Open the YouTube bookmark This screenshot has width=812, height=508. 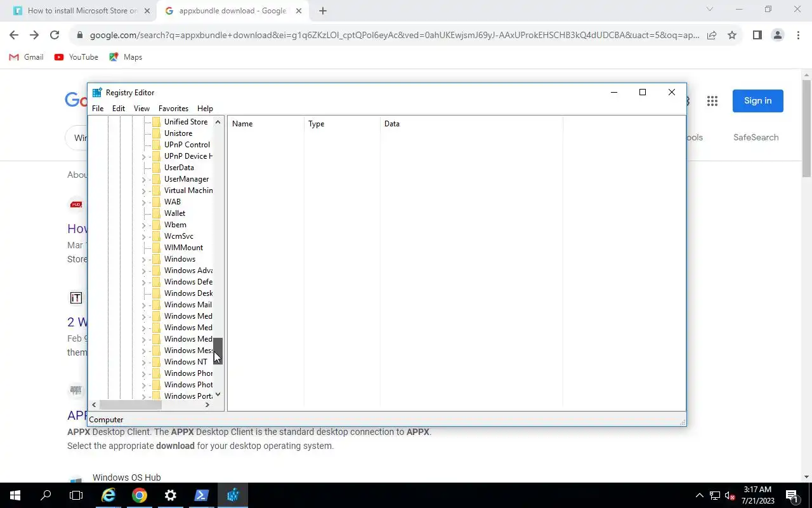click(x=76, y=57)
